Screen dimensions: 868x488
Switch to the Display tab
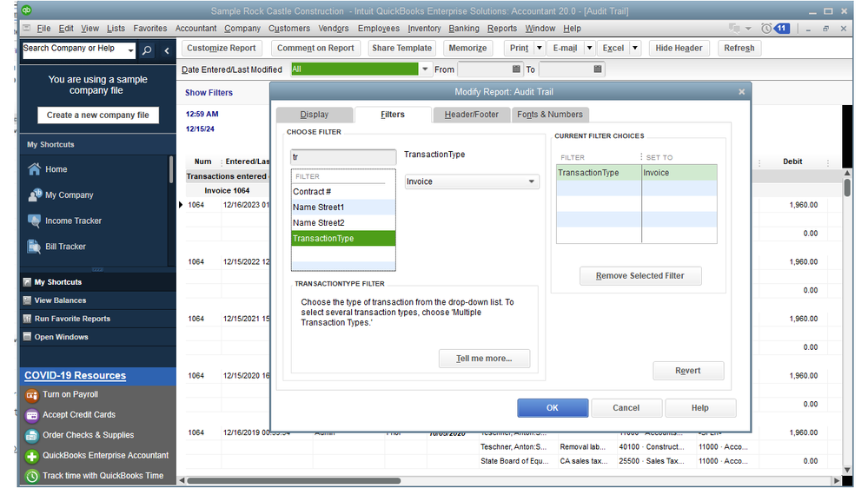point(315,115)
